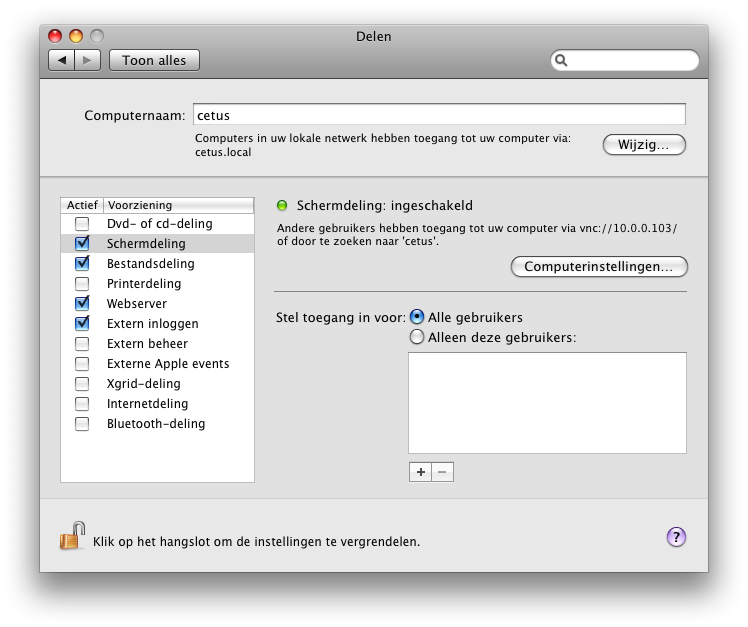748x627 pixels.
Task: Open help via the purple question mark
Action: pos(676,537)
